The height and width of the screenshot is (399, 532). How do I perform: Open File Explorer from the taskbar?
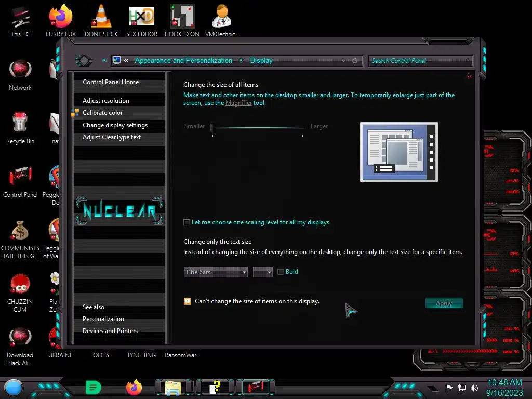173,388
